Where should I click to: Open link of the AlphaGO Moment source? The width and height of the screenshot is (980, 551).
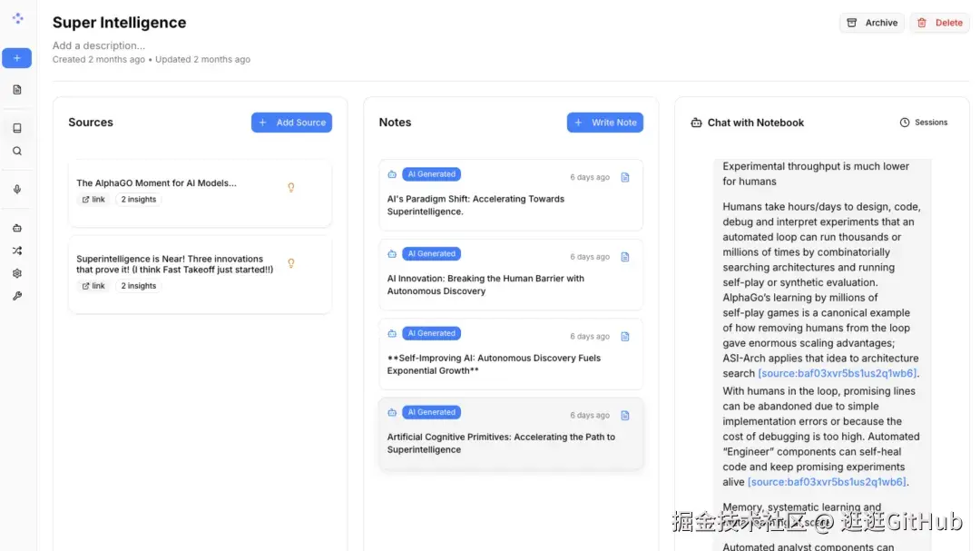pos(93,200)
